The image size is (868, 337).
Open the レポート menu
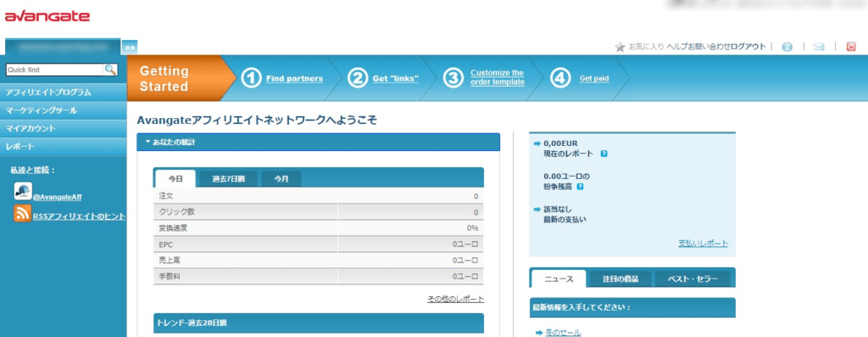click(x=63, y=147)
